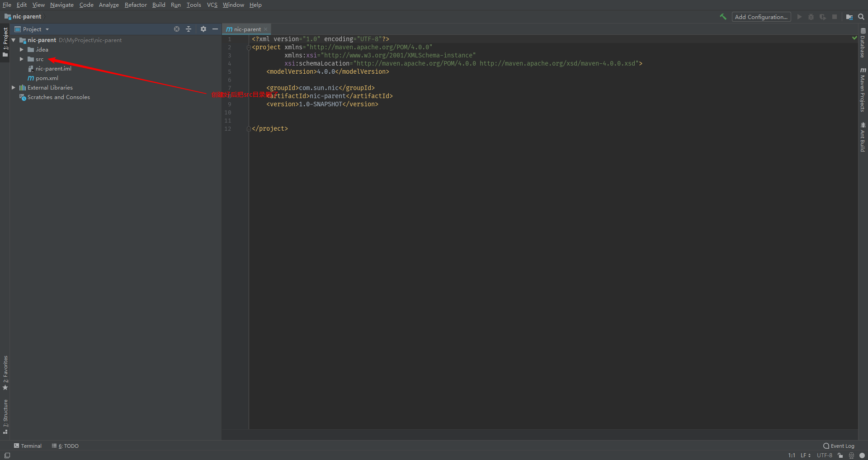Click the Debug bug icon in the toolbar
The width and height of the screenshot is (868, 460).
811,17
